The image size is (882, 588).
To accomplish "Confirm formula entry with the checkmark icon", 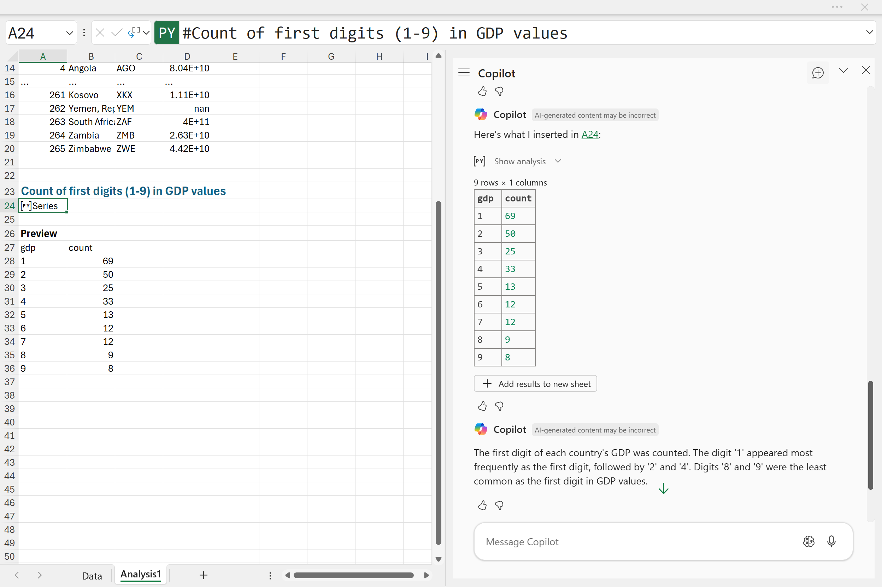I will click(x=117, y=33).
